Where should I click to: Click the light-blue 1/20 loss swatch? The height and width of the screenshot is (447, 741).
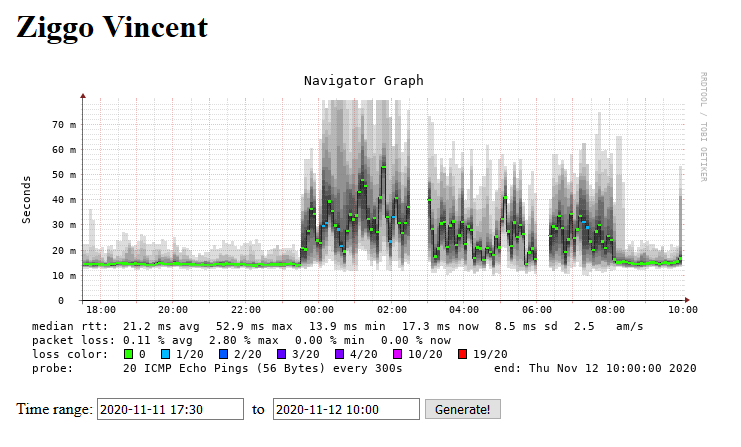click(x=165, y=354)
